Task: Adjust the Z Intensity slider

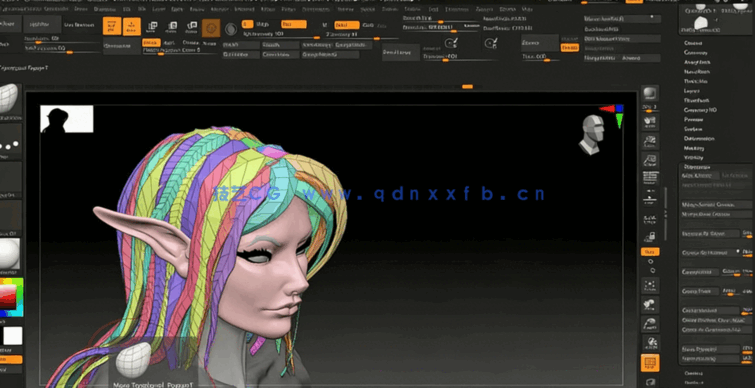Action: click(x=361, y=35)
